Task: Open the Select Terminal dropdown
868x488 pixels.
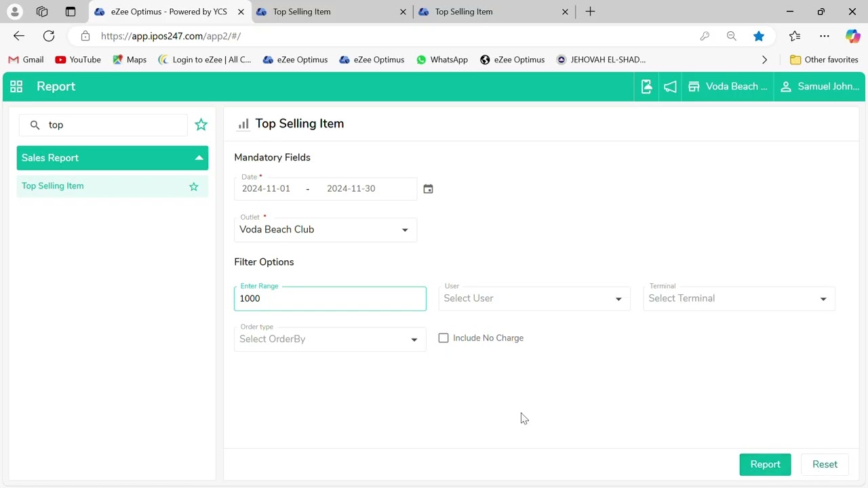Action: [739, 299]
